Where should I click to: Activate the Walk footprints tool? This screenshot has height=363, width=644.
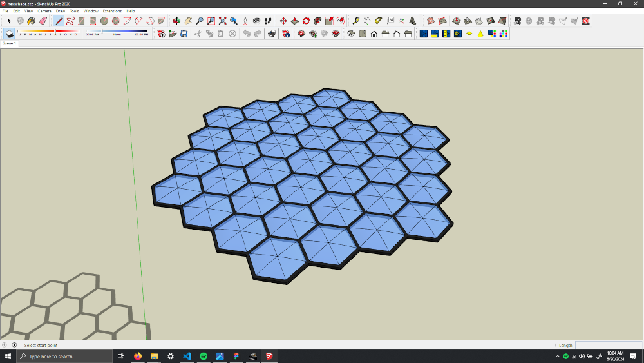pos(268,21)
